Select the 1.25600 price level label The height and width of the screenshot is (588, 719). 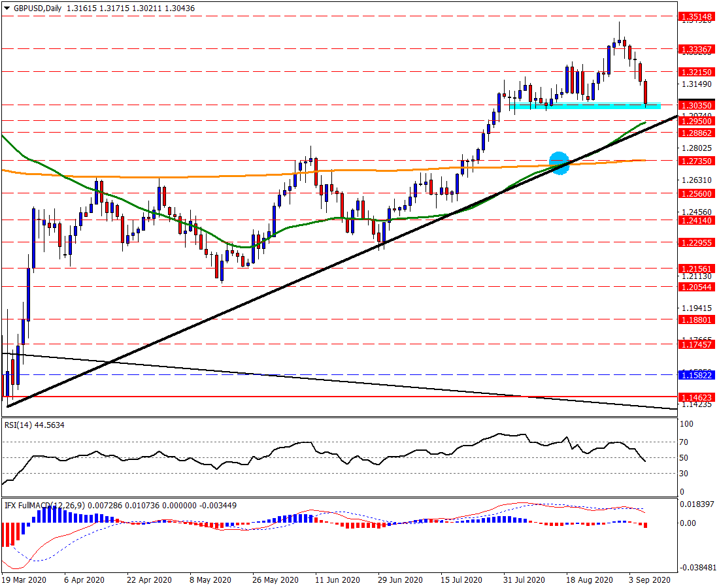tap(697, 193)
